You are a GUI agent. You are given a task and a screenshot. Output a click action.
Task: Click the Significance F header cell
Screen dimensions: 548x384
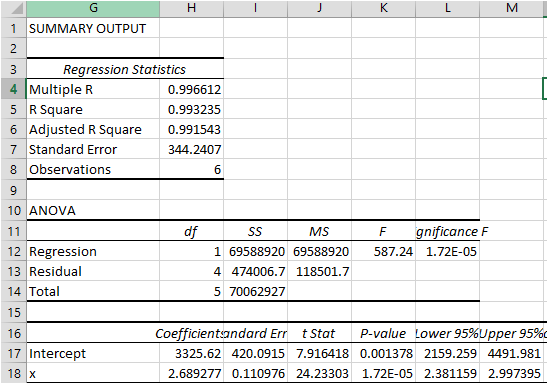click(x=447, y=231)
